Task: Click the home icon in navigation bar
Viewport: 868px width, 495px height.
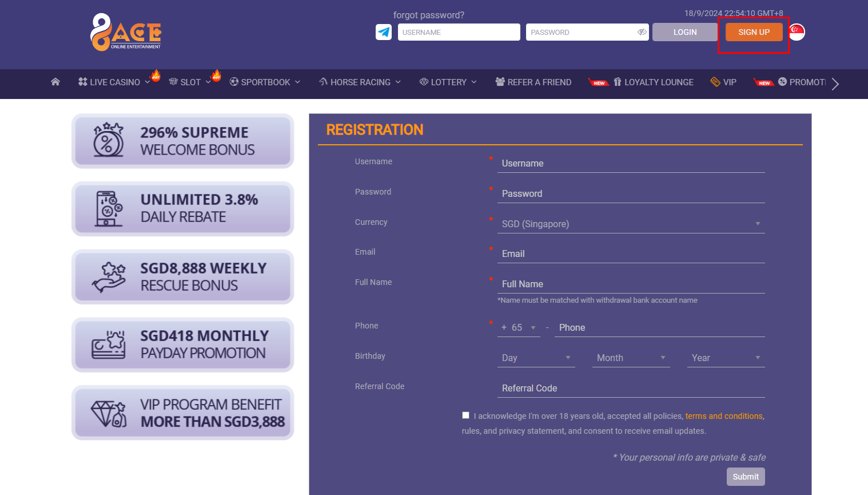Action: click(x=55, y=82)
